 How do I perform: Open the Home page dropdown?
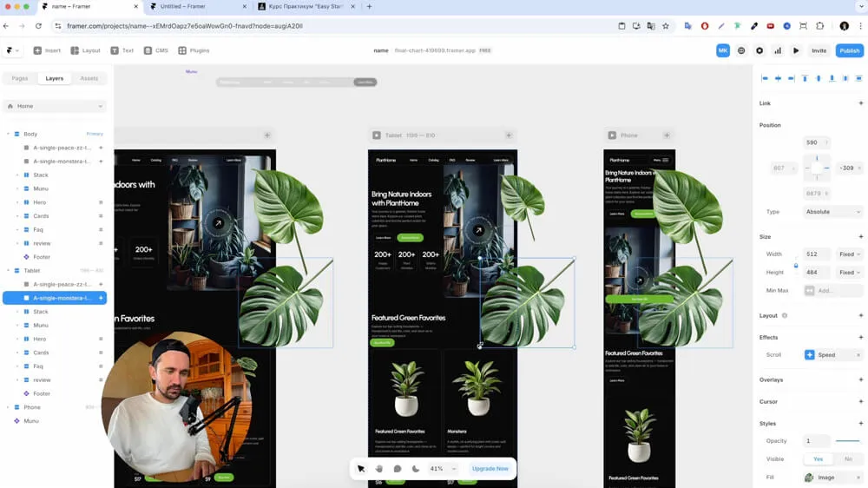click(55, 106)
